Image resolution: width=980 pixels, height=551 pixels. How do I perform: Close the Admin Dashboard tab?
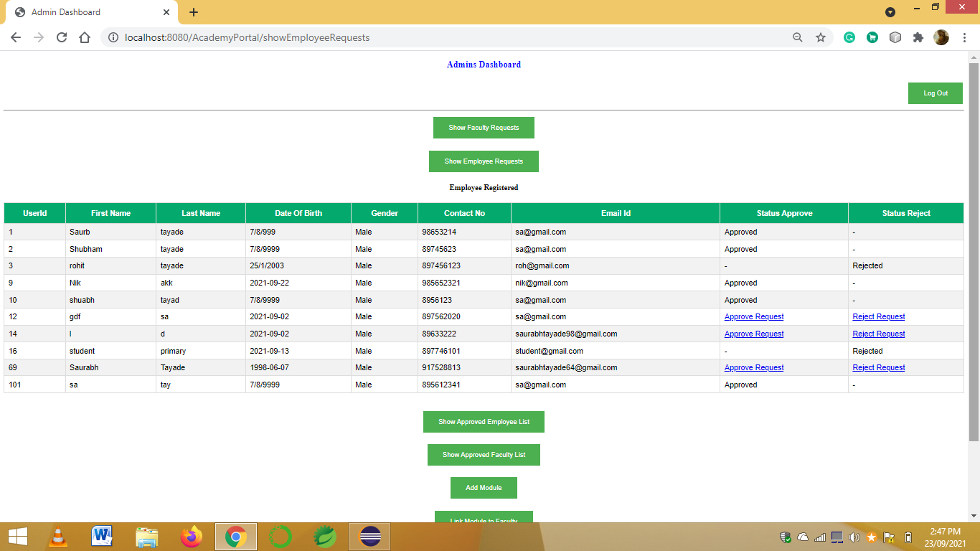click(x=166, y=12)
